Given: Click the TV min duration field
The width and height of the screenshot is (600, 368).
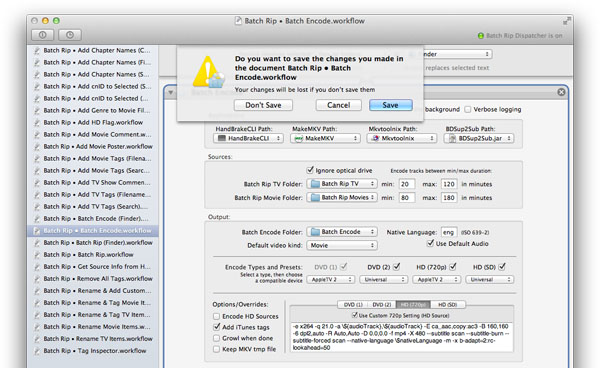Looking at the screenshot, I should tap(407, 184).
